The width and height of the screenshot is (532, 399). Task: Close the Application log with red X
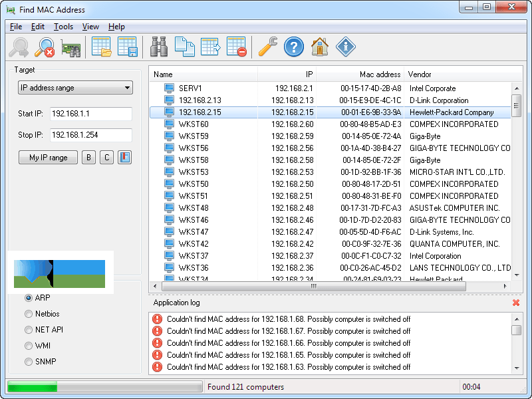516,303
